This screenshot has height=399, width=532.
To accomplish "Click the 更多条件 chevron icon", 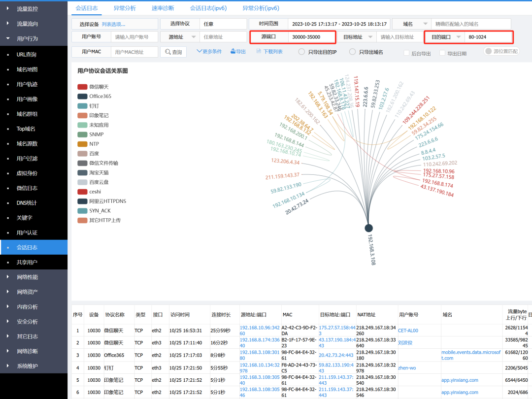I will point(199,51).
